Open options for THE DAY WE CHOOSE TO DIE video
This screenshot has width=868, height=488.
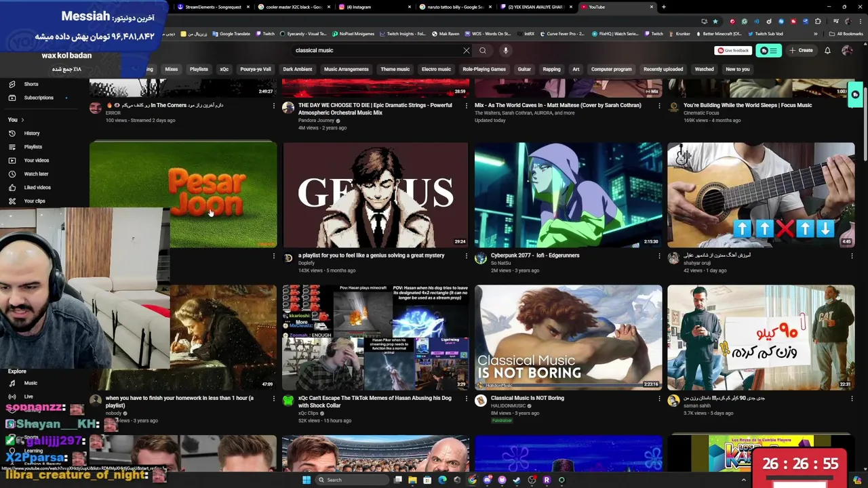point(467,106)
